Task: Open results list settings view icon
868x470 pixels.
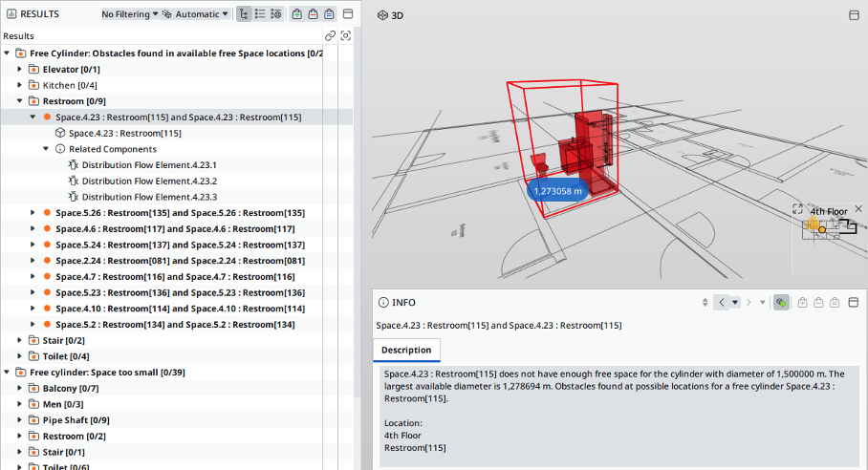Action: [x=275, y=13]
